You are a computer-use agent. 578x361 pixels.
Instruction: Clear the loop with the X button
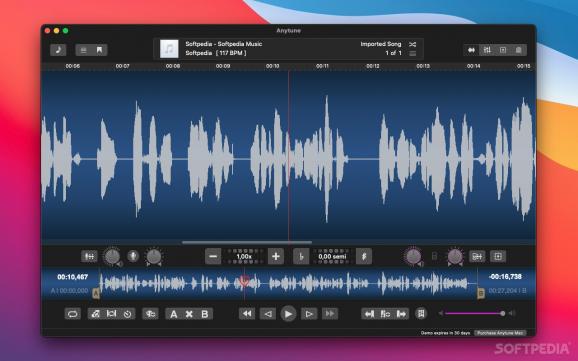point(189,314)
